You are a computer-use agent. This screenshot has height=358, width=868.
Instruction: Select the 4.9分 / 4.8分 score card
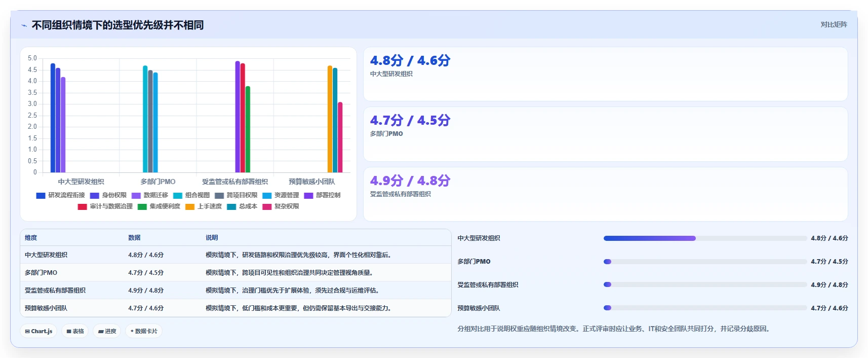pyautogui.click(x=606, y=194)
